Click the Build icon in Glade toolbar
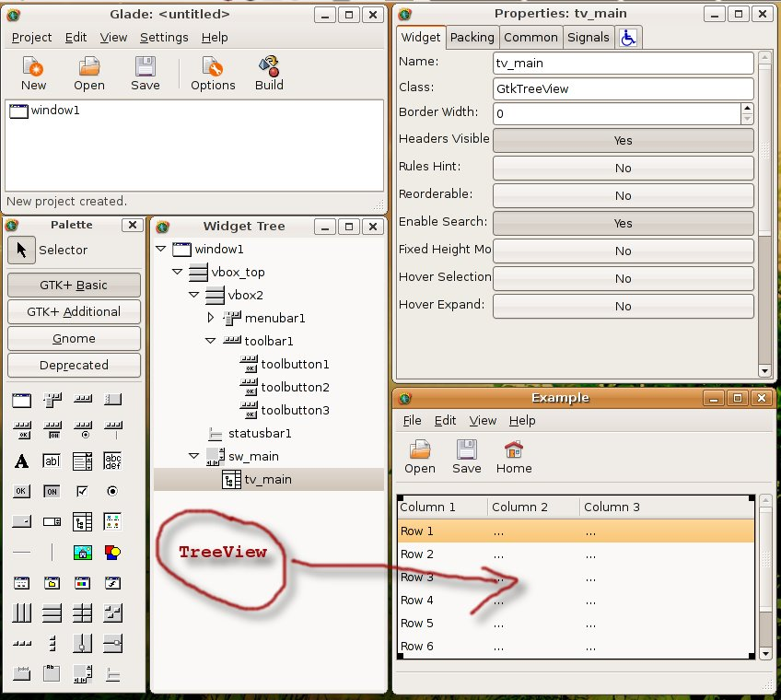 point(269,74)
